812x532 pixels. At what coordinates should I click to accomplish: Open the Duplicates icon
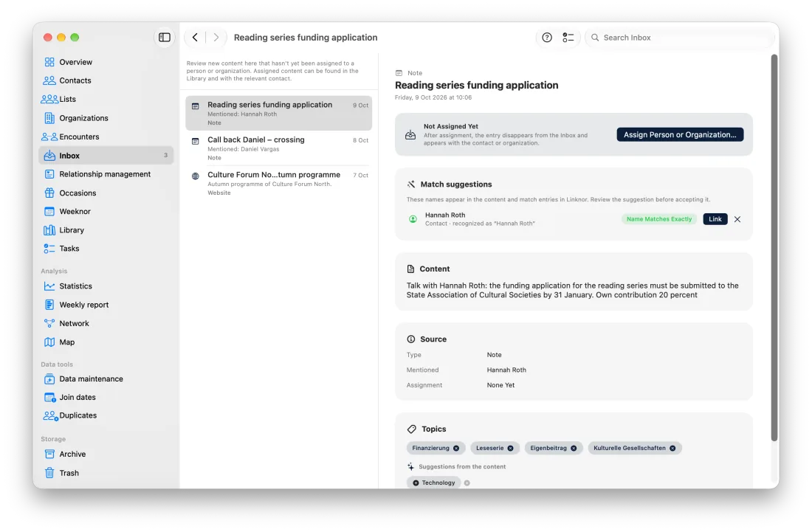(50, 415)
